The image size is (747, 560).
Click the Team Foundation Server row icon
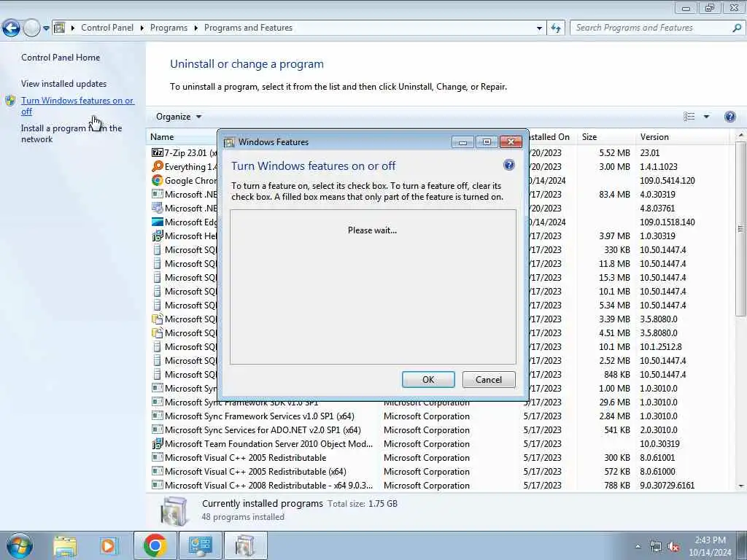(158, 444)
